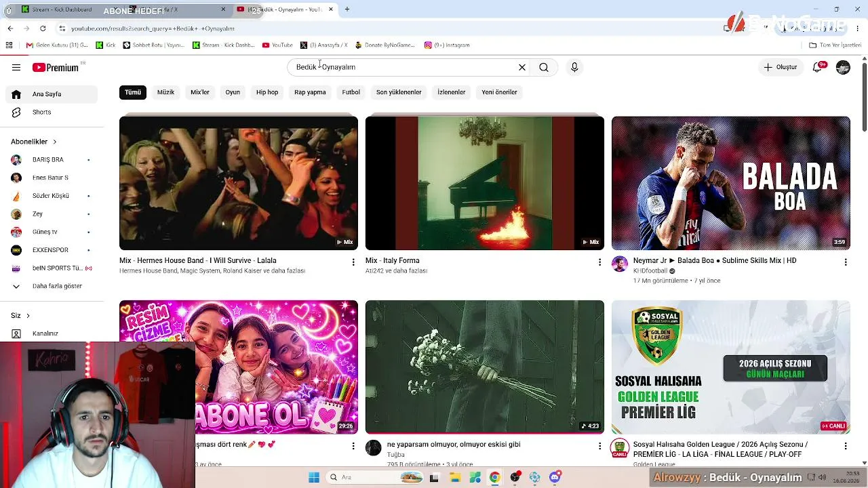Open the Zey subscription channel
Viewport: 868px width, 488px height.
point(52,214)
